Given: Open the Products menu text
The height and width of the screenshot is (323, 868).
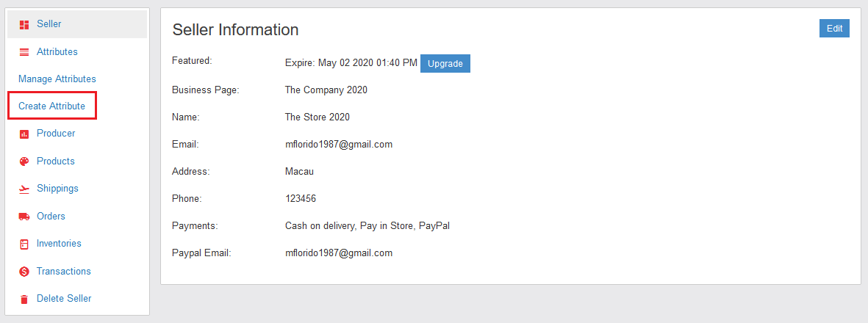Looking at the screenshot, I should (56, 161).
